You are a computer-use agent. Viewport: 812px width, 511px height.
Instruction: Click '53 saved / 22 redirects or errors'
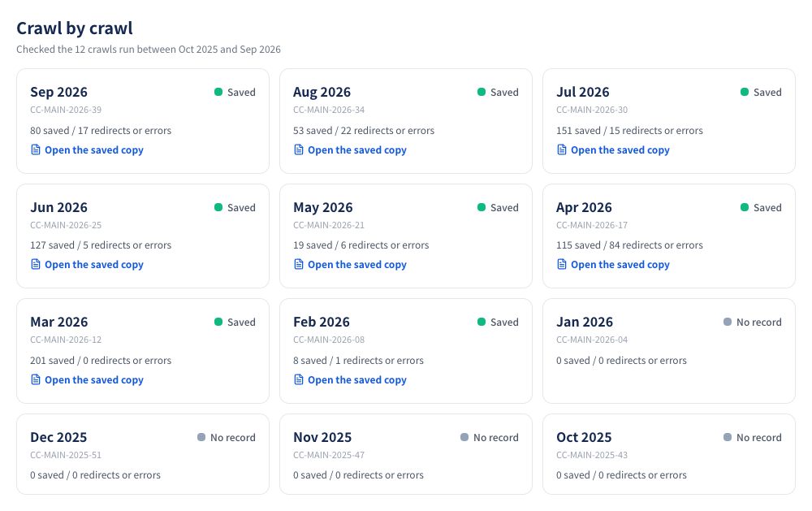point(364,131)
